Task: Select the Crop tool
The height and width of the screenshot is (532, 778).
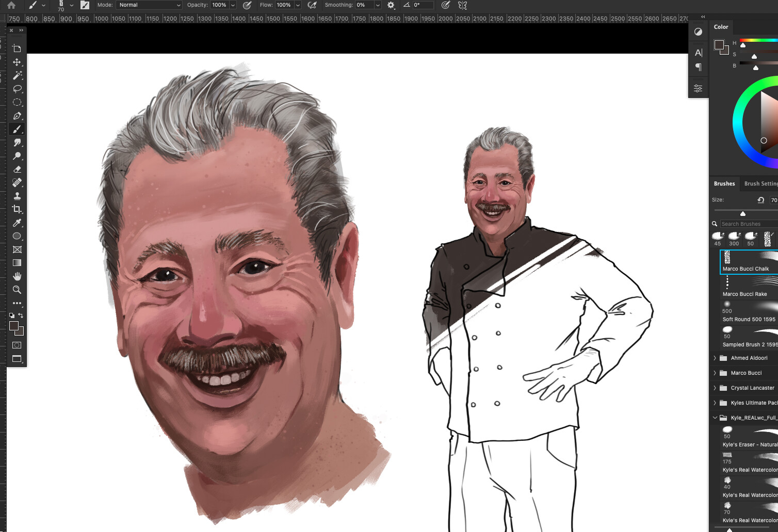Action: tap(17, 209)
